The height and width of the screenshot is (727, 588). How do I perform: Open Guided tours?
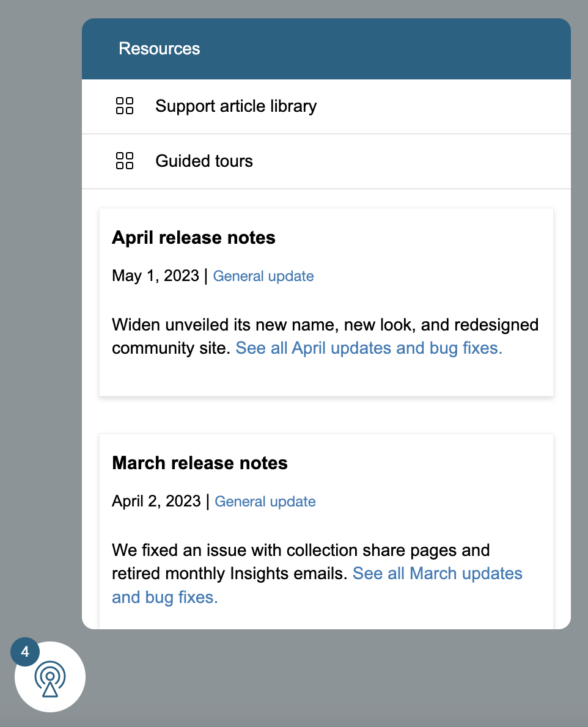point(326,161)
